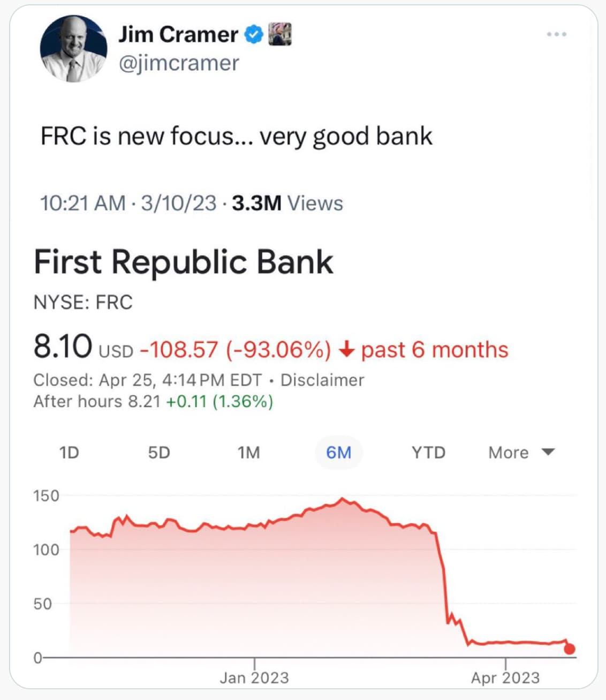Click the Jim Cramer display name
The width and height of the screenshot is (606, 700).
pos(178,34)
